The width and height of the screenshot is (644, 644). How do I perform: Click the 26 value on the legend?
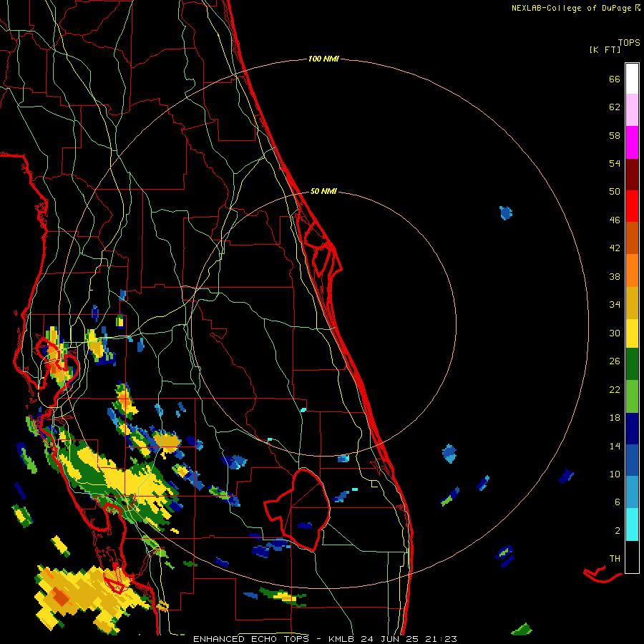pyautogui.click(x=615, y=361)
